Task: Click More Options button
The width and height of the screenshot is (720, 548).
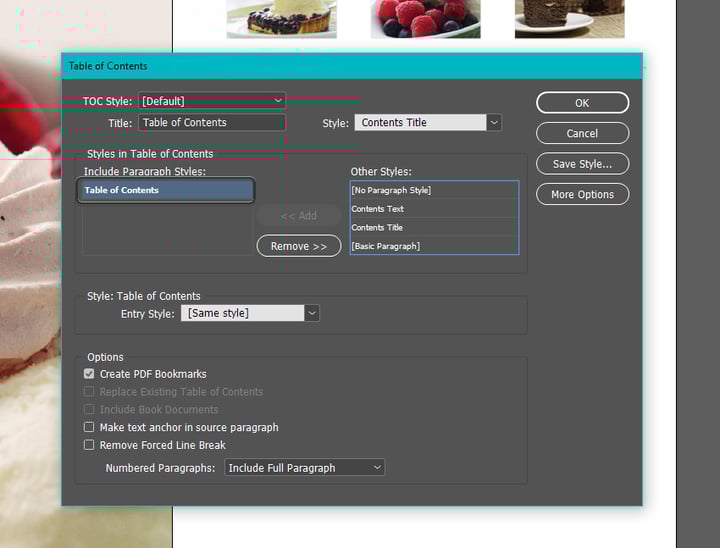Action: (x=582, y=194)
